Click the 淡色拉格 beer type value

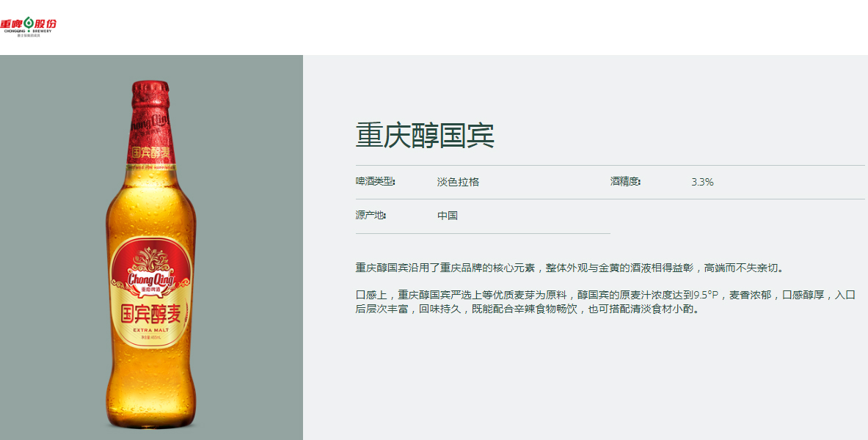click(458, 182)
